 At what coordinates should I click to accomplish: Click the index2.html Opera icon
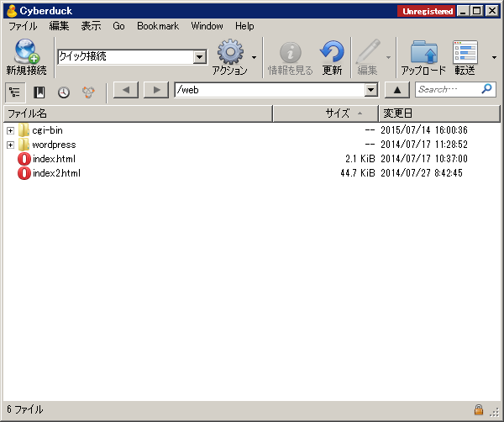point(24,173)
